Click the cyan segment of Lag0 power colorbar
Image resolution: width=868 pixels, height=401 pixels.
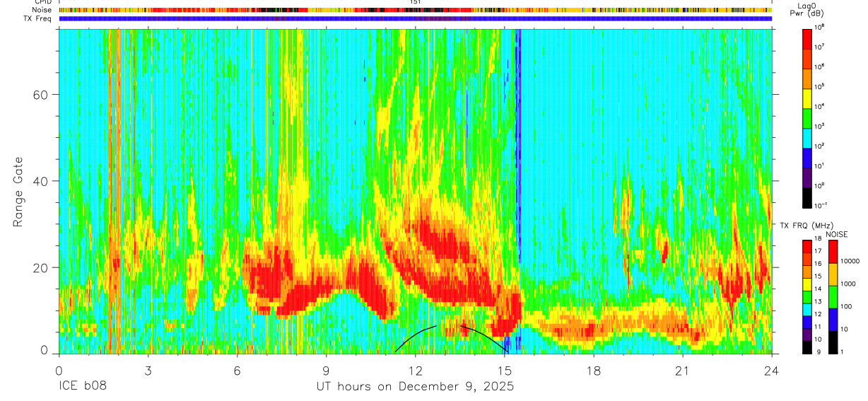pos(808,137)
